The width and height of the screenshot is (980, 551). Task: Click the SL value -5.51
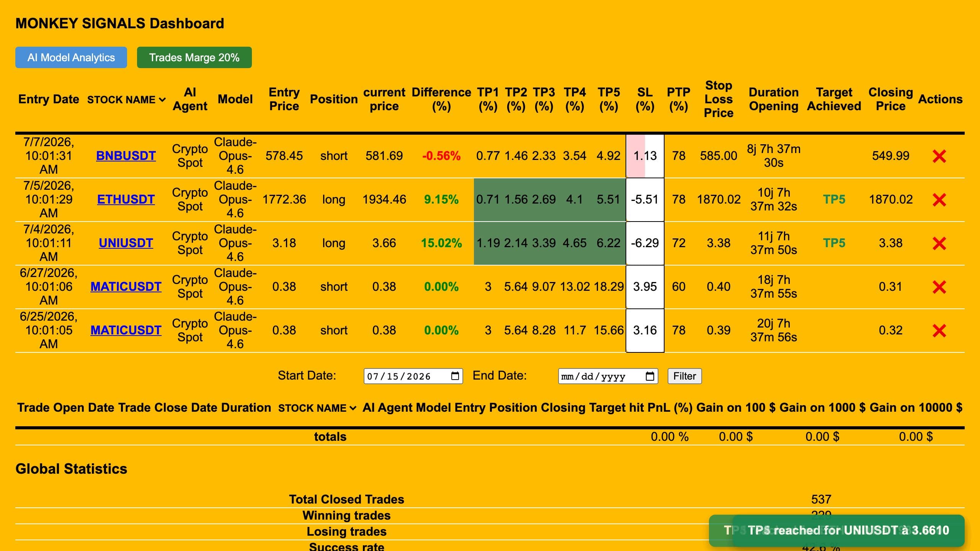pos(645,199)
